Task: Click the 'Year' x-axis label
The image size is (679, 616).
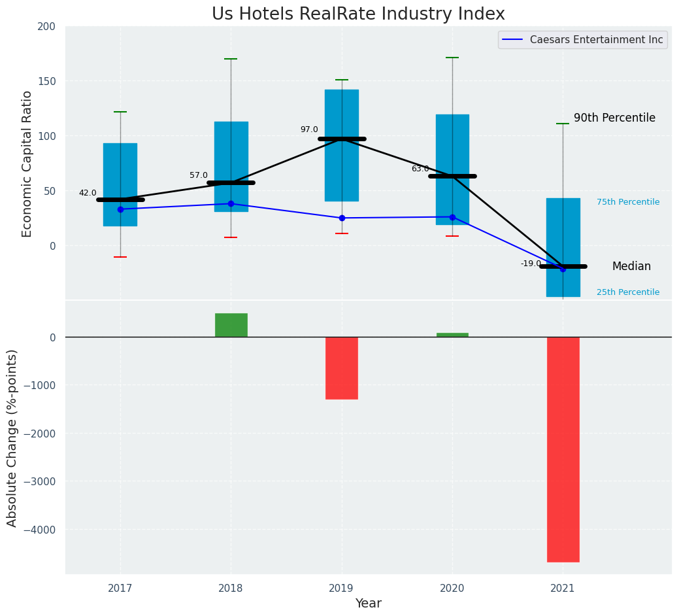Action: tap(369, 604)
